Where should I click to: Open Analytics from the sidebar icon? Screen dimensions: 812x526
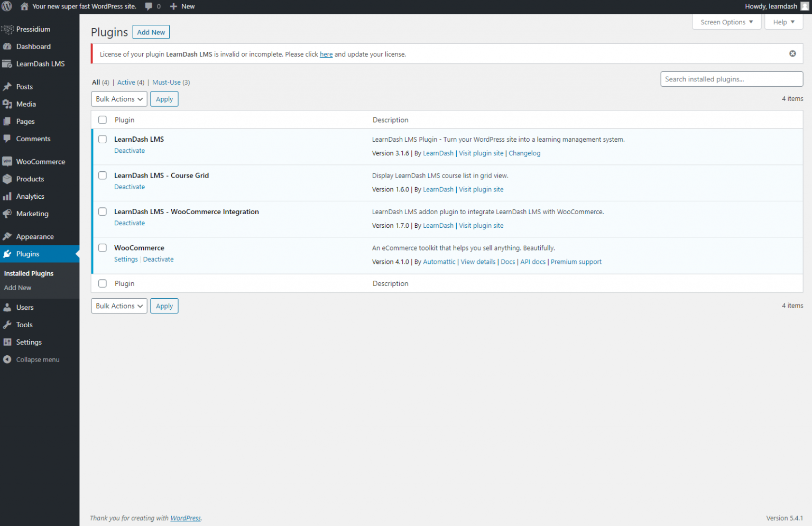(x=8, y=196)
